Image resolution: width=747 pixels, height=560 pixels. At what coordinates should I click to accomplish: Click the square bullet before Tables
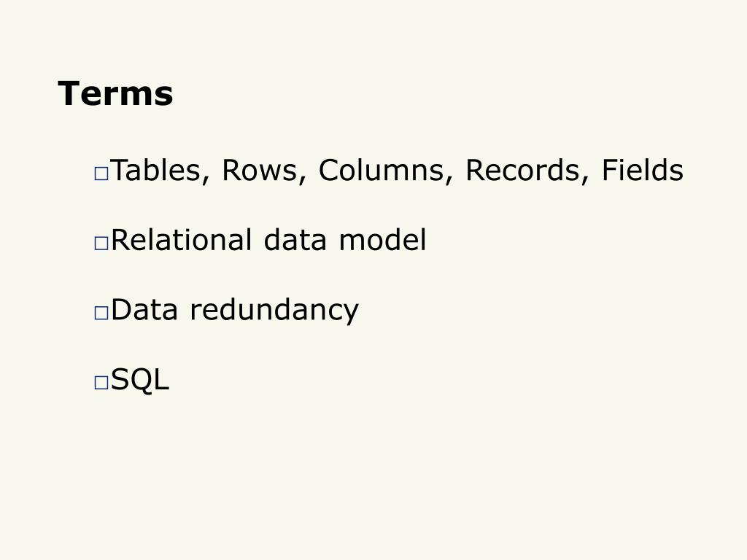click(101, 174)
